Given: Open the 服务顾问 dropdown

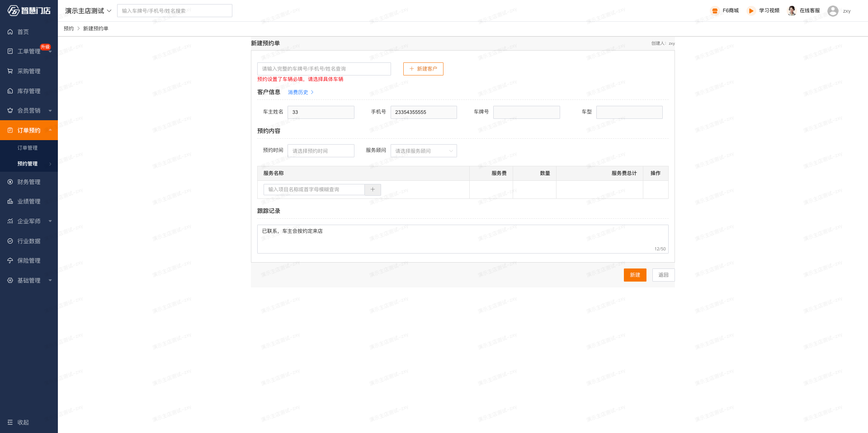Looking at the screenshot, I should tap(423, 151).
